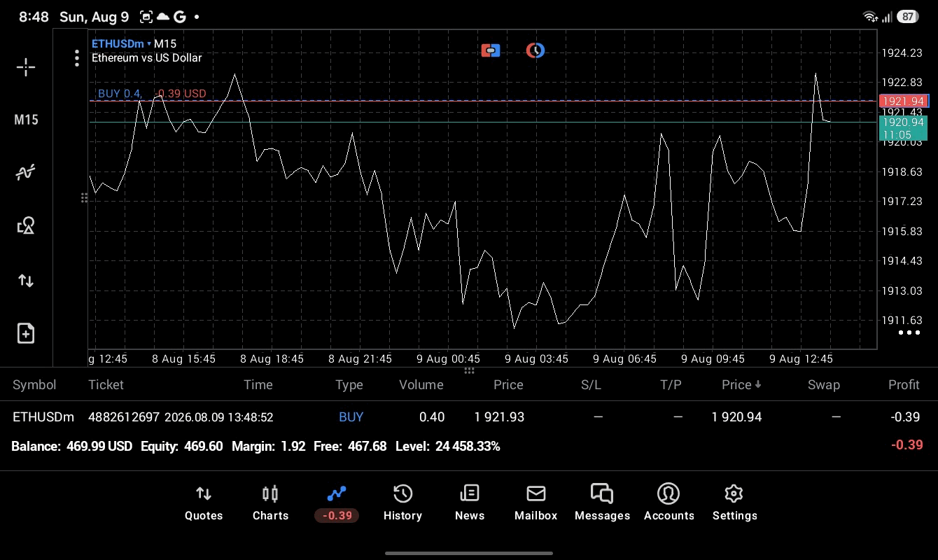Open the Messages tab
This screenshot has height=560, width=938.
pos(602,503)
